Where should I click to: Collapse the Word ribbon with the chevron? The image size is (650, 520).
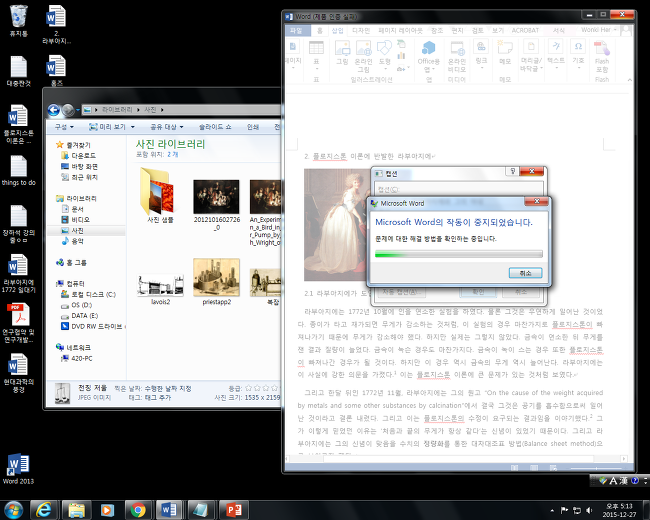pyautogui.click(x=630, y=80)
